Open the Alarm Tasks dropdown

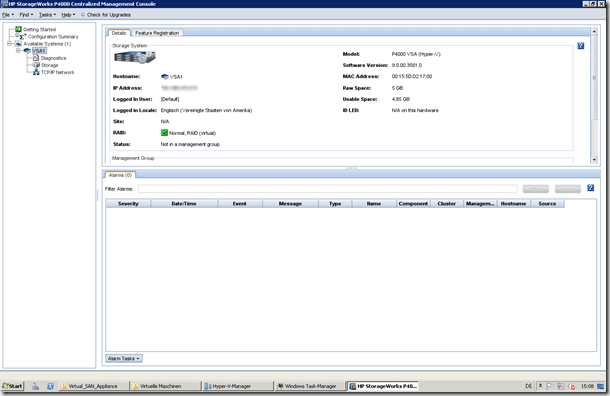coord(124,358)
